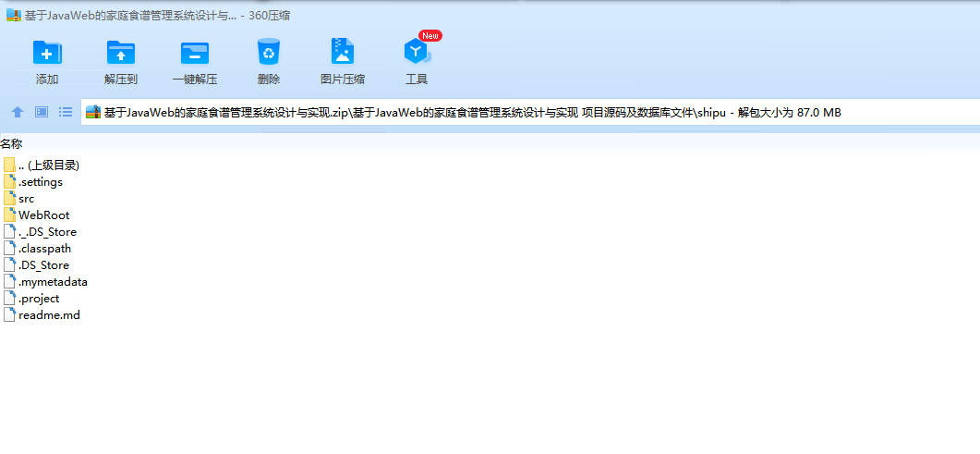This screenshot has width=980, height=454.
Task: Click the 解压到 (Extract to) icon
Action: tap(121, 53)
